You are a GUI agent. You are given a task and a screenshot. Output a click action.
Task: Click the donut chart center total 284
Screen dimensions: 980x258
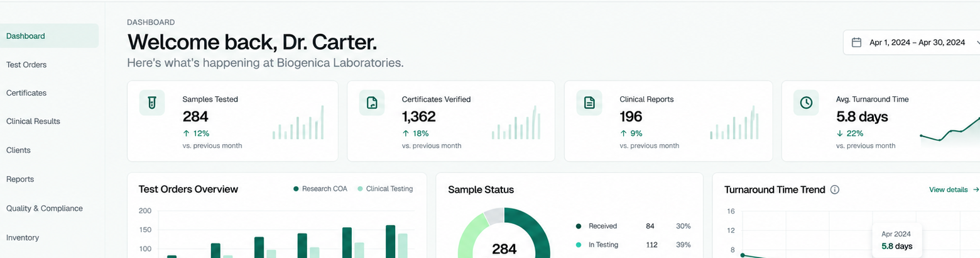[x=504, y=249]
